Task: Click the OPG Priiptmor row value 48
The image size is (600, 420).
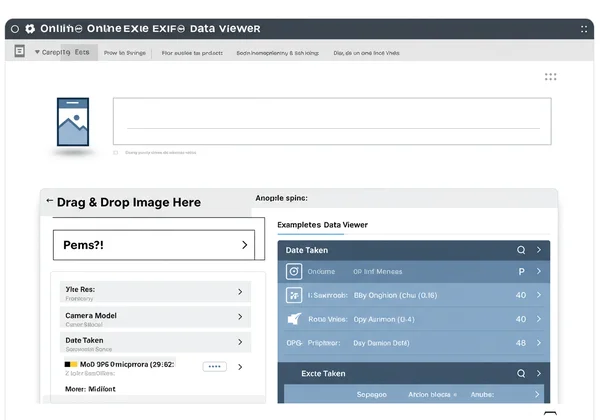Action: [520, 343]
